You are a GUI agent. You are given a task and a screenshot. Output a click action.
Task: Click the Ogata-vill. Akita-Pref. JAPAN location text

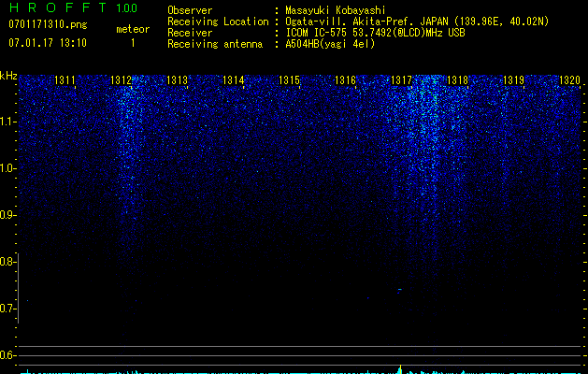point(417,22)
